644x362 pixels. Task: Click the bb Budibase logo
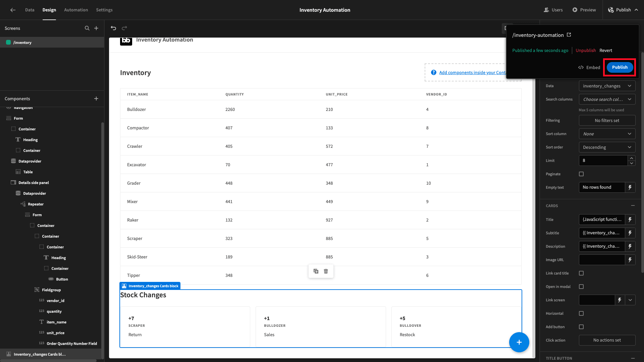(126, 41)
